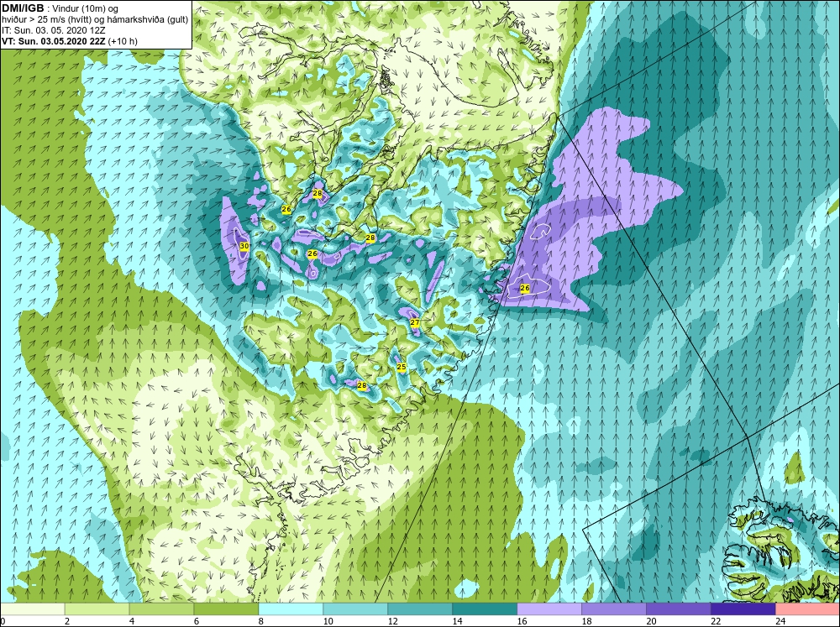
Task: Click the legend scale number '8'
Action: point(261,621)
